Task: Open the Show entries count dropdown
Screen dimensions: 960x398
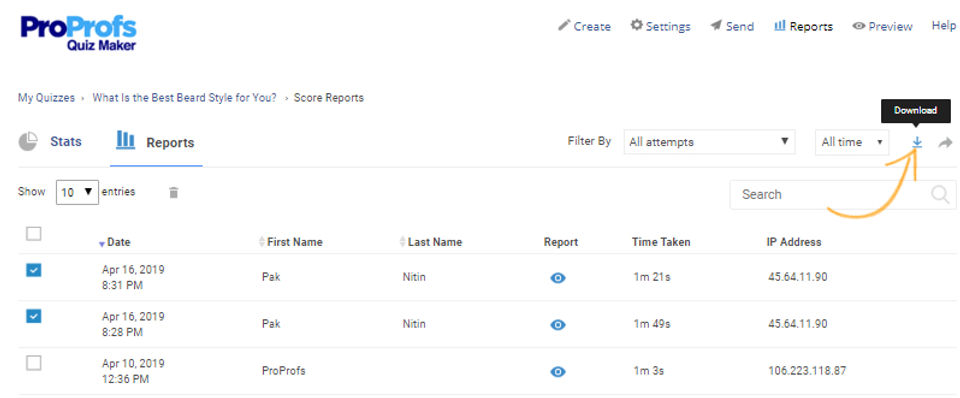Action: 77,192
